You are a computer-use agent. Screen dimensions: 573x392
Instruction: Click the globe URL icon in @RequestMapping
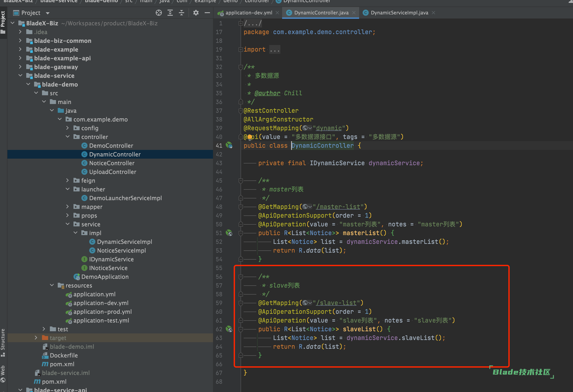click(307, 128)
